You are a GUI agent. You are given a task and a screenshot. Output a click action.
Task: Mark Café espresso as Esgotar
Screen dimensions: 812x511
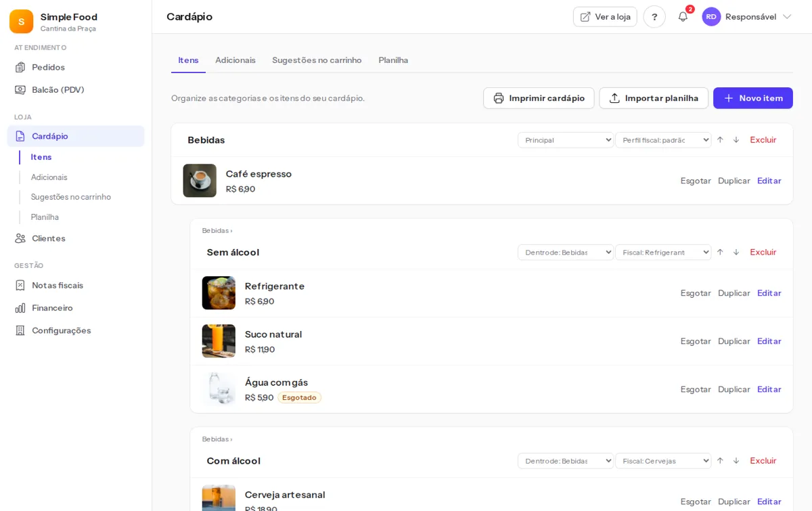click(696, 181)
